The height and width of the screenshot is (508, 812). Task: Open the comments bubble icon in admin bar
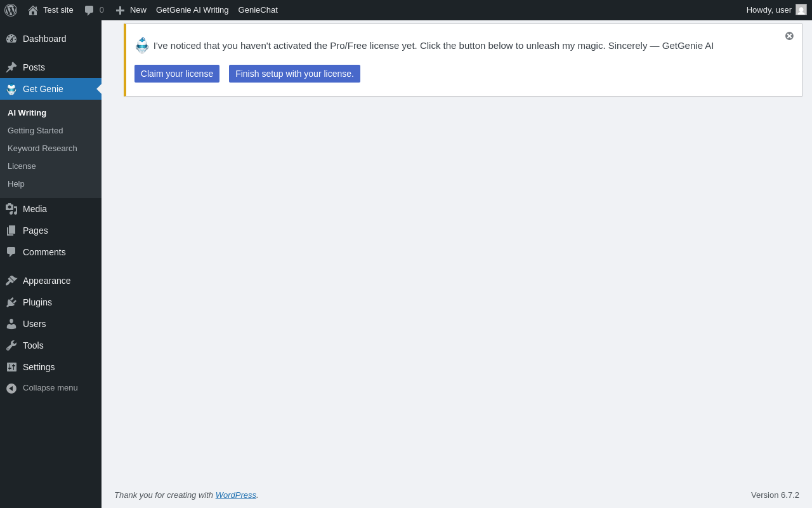pos(89,10)
